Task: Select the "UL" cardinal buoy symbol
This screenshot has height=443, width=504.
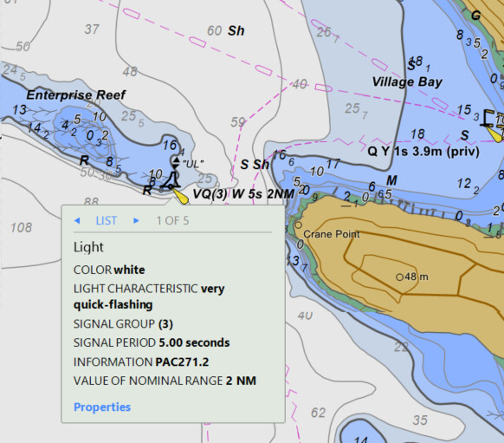Action: coord(176,162)
